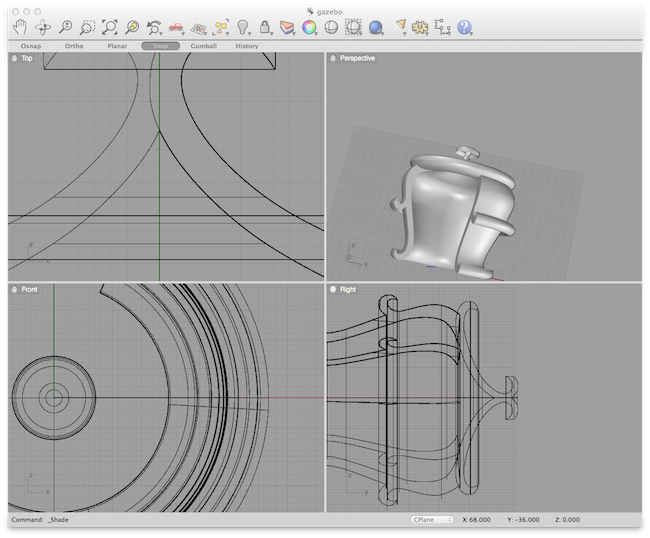Expand the Help icon flyout arrow
Screen dimensions: 650x538
point(471,34)
